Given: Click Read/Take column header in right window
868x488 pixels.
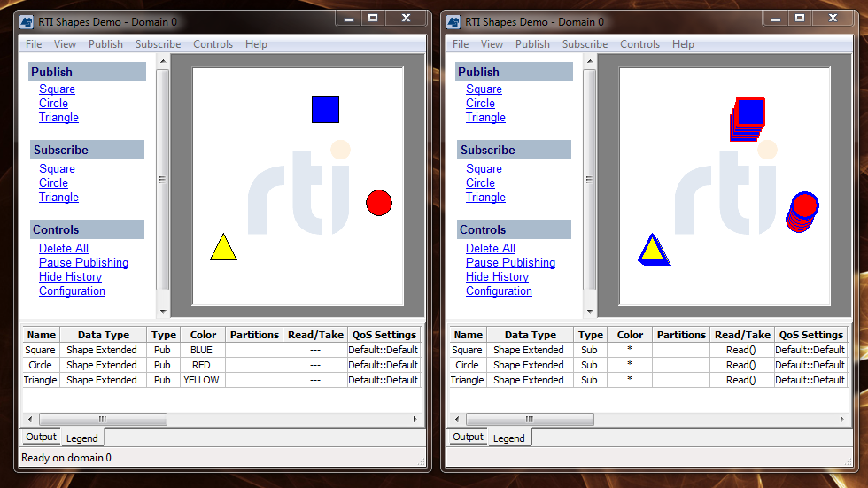Looking at the screenshot, I should click(742, 335).
